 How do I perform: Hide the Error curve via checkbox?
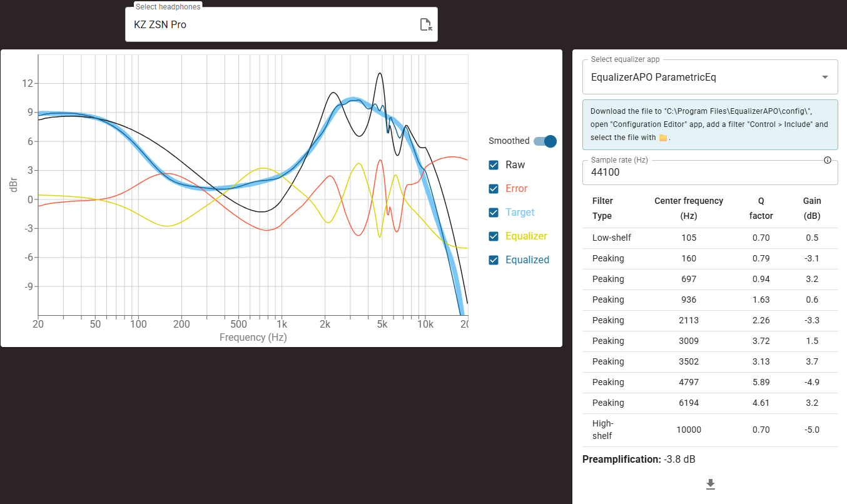click(x=494, y=189)
